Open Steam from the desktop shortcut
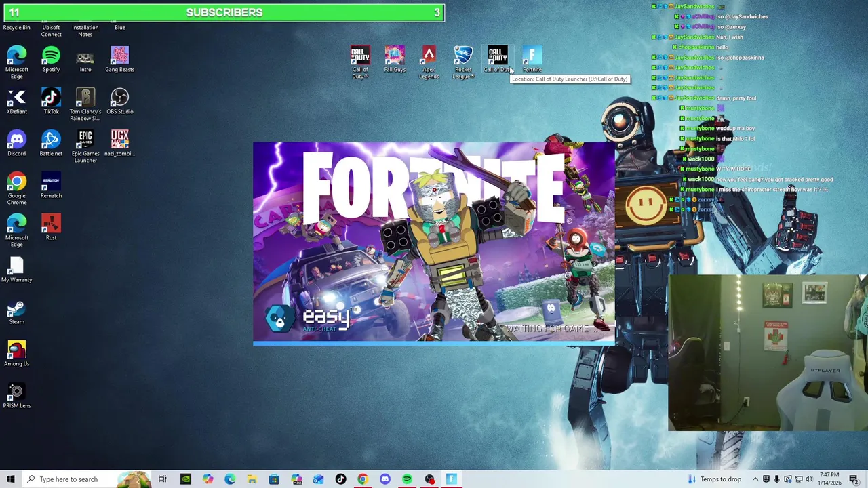 [17, 312]
